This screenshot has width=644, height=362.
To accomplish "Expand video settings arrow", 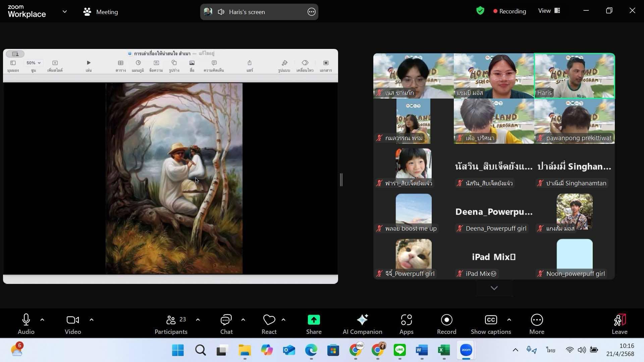I will [92, 320].
